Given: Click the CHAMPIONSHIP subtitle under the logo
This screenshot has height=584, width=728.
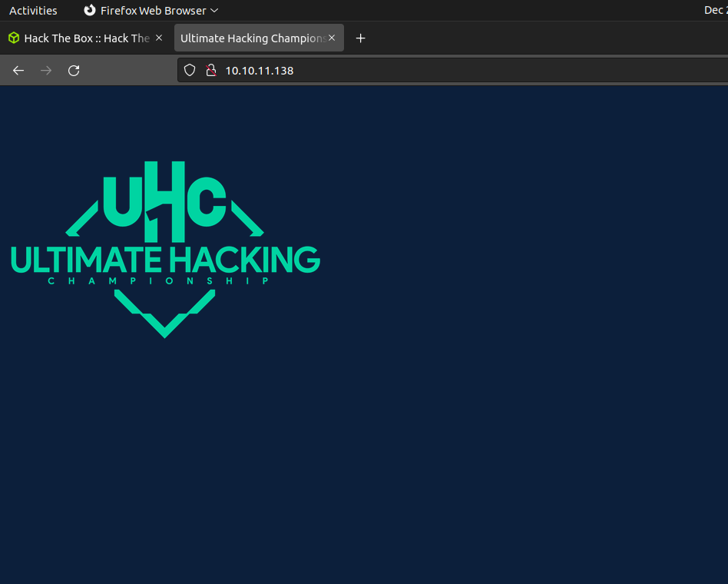Looking at the screenshot, I should click(x=159, y=281).
